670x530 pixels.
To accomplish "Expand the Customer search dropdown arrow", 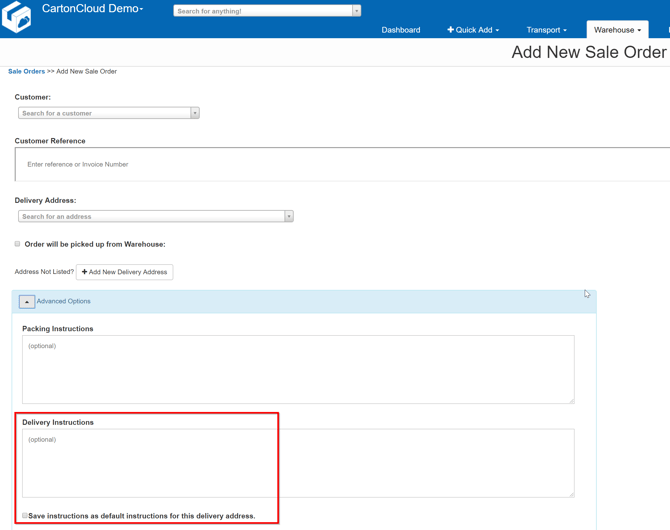I will (x=195, y=113).
